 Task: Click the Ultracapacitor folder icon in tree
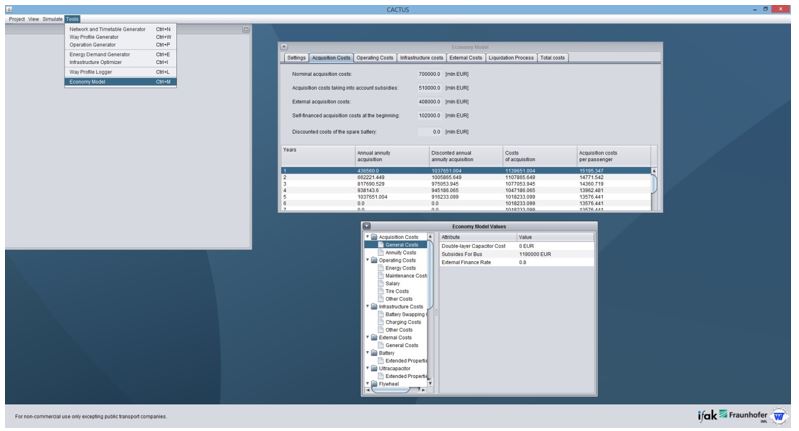pyautogui.click(x=375, y=367)
